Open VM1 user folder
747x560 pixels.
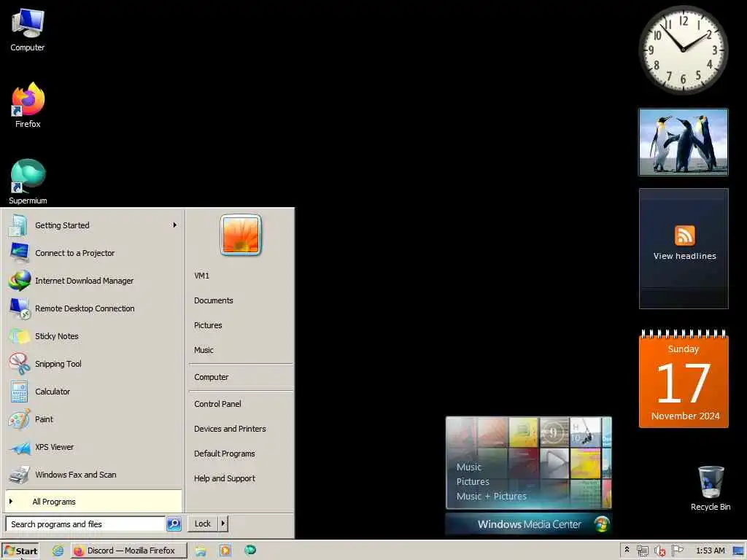click(x=201, y=276)
